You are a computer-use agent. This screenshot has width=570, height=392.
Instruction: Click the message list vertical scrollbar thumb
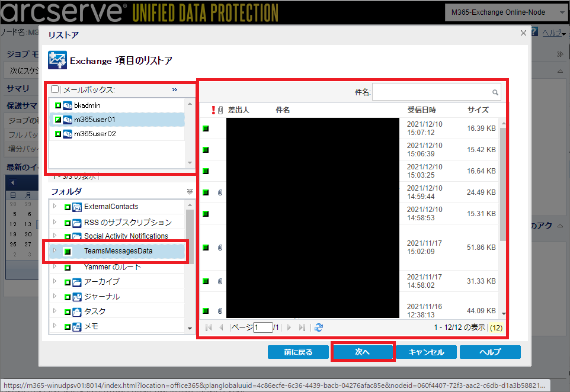click(x=503, y=184)
